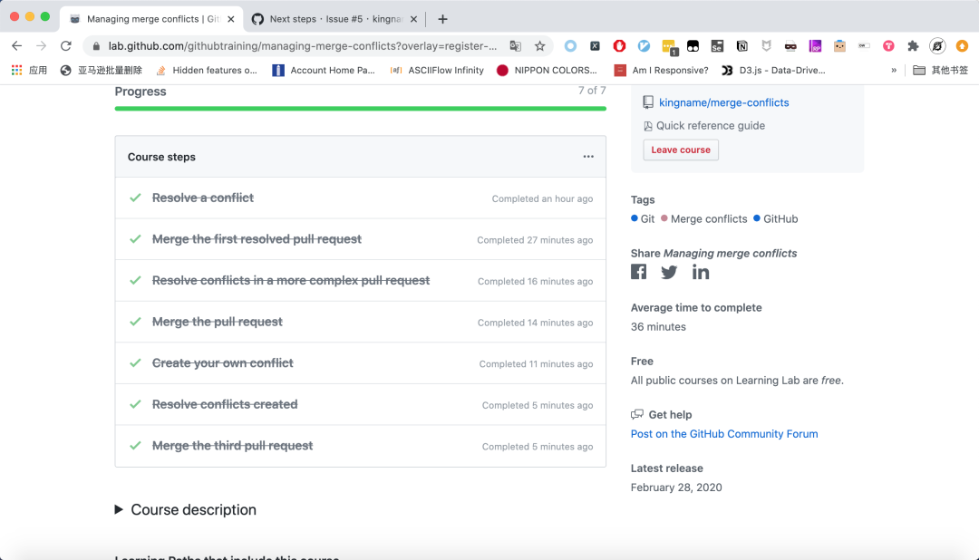
Task: Switch to the Managing merge conflicts tab
Action: pos(152,19)
